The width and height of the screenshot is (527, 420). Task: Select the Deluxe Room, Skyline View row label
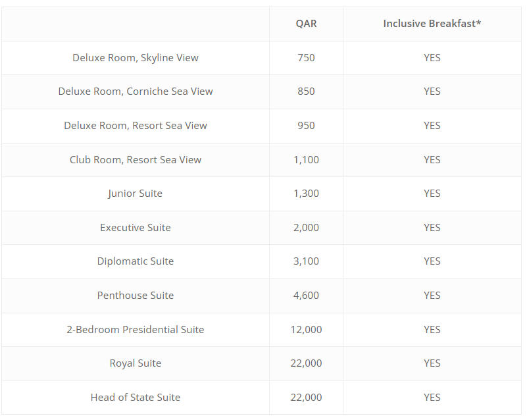136,58
